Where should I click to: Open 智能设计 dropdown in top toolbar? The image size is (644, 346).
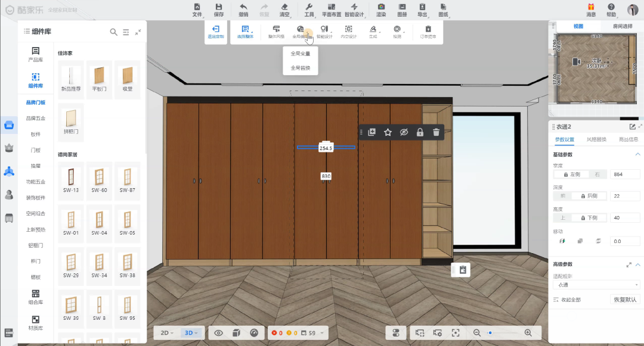(354, 10)
